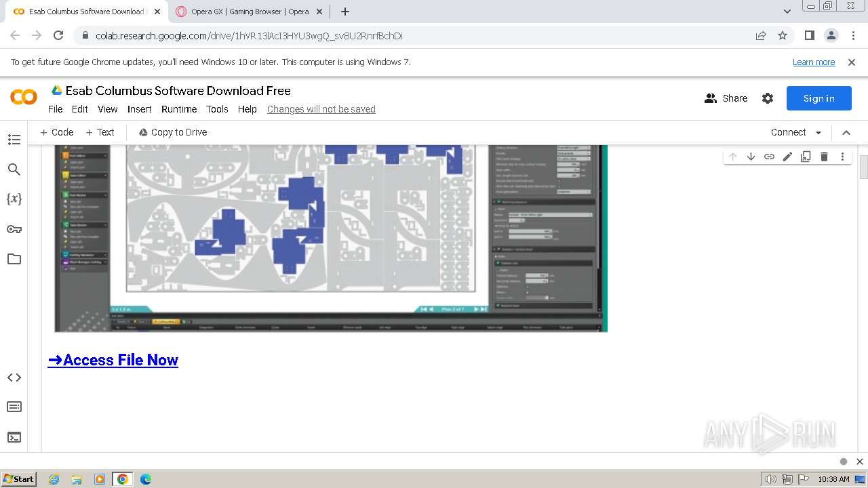This screenshot has width=868, height=488.
Task: Open Windows Start menu
Action: pyautogui.click(x=18, y=479)
